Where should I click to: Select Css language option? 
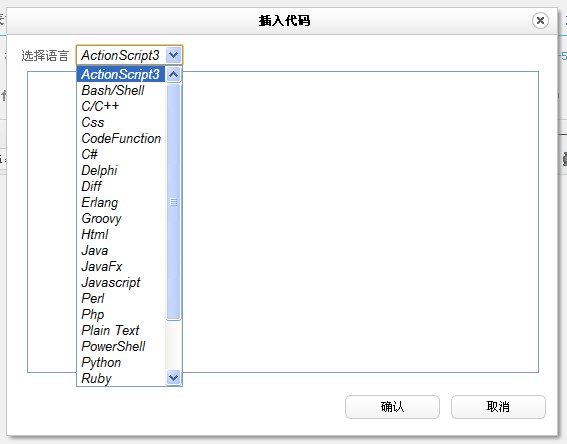(x=121, y=122)
